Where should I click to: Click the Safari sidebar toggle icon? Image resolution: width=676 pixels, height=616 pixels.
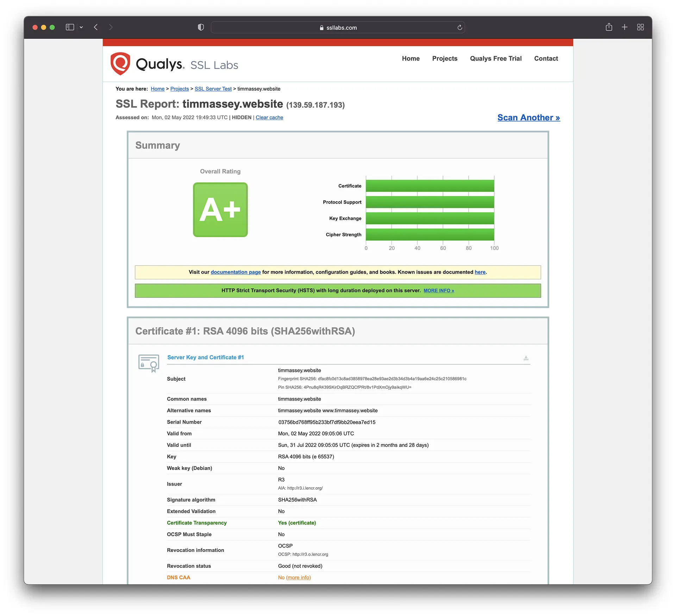70,27
